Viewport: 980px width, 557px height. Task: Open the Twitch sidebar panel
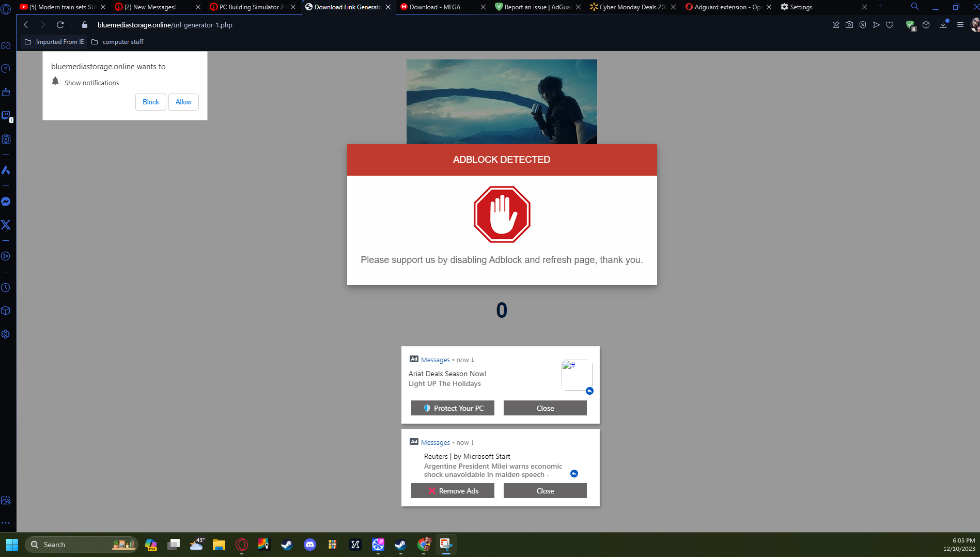tap(6, 115)
